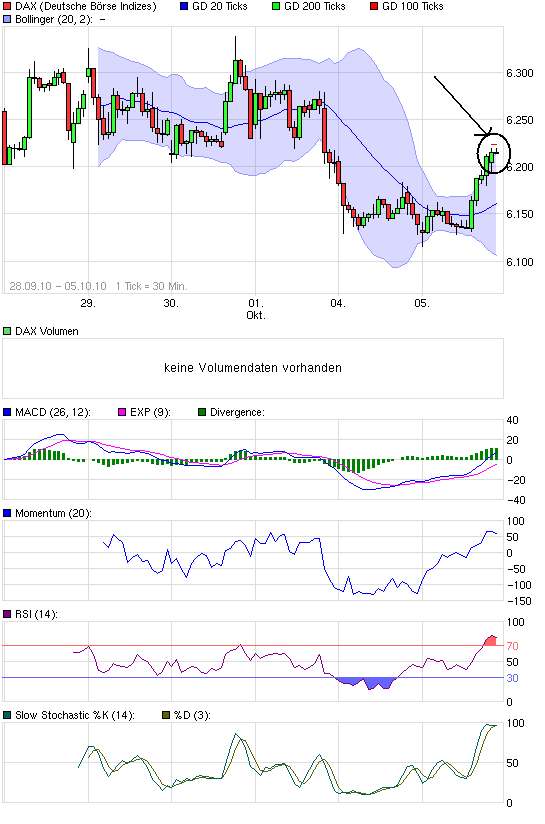Click the dark green Divergence swatch

click(202, 413)
